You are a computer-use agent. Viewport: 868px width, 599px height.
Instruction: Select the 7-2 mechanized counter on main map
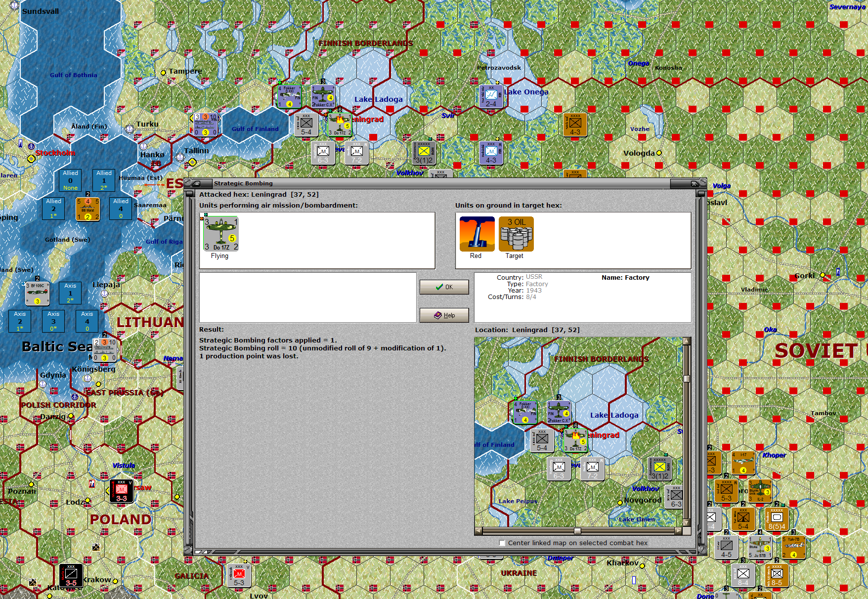[357, 153]
